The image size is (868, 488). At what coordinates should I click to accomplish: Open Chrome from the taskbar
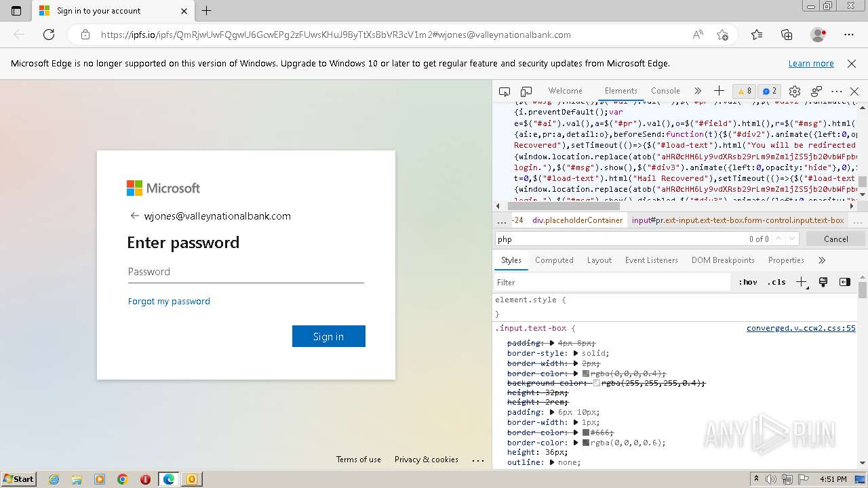pos(123,479)
